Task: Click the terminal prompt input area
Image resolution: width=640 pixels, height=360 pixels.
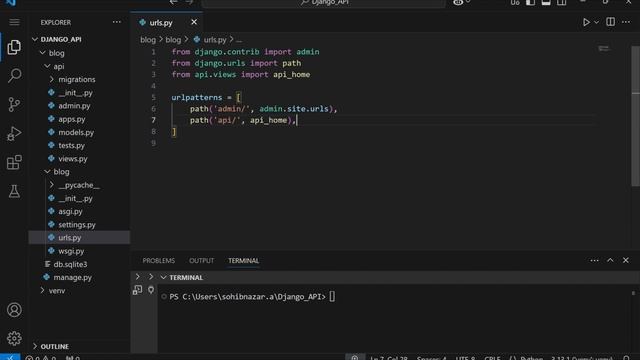Action: tap(332, 297)
